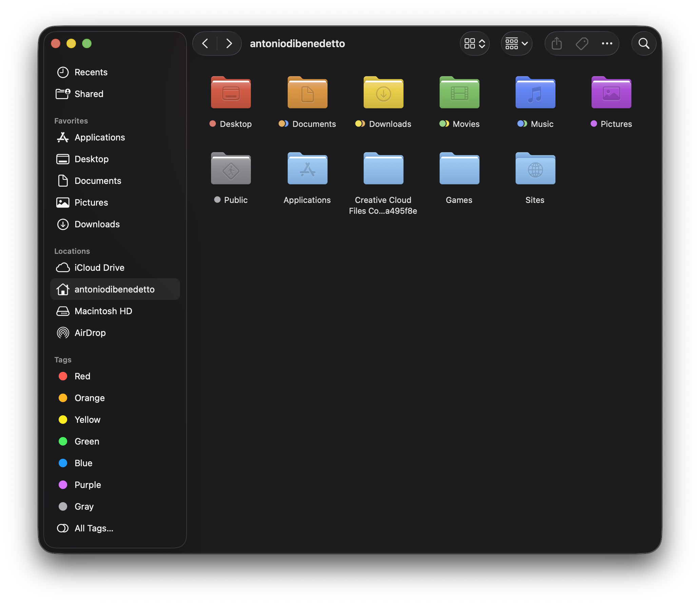
Task: Click the Edit Tags toolbar icon
Action: (582, 43)
